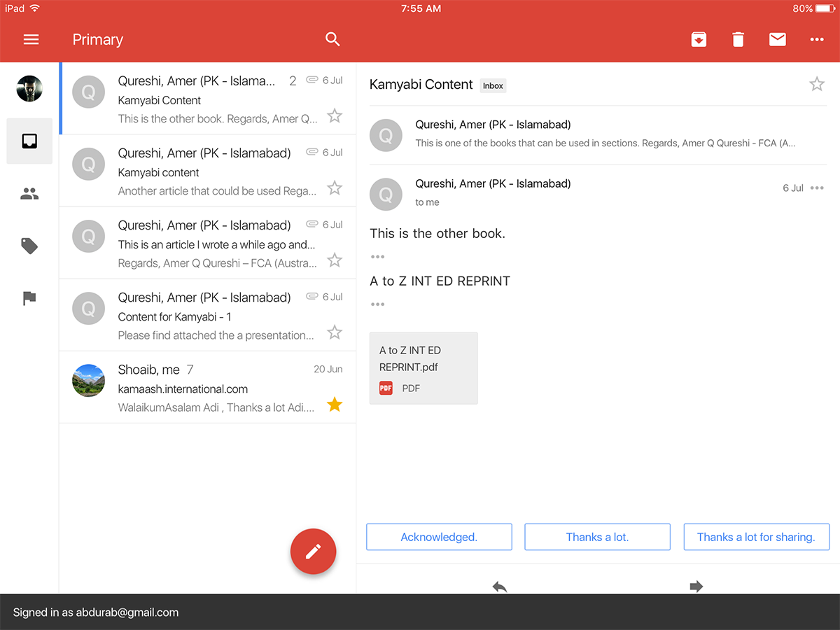Open message options beside the 6 Jul date

click(817, 188)
